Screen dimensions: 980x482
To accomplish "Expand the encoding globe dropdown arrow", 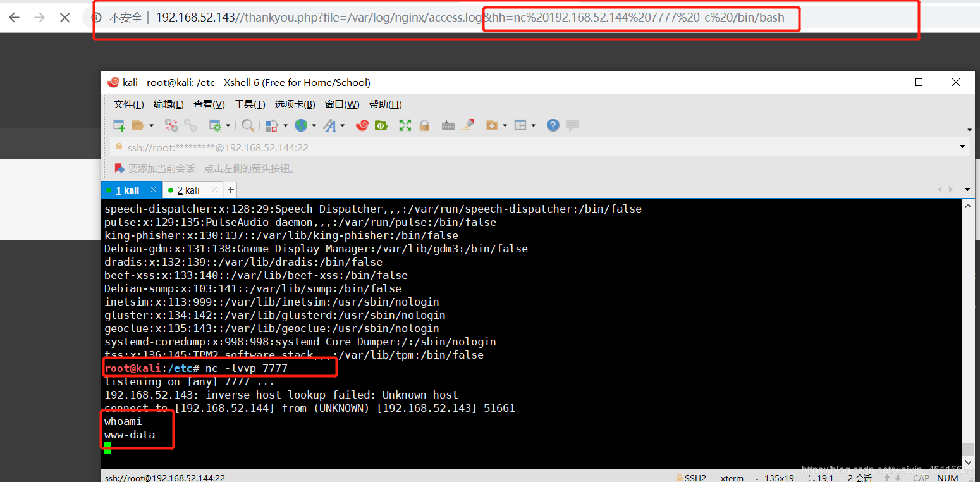I will point(314,125).
